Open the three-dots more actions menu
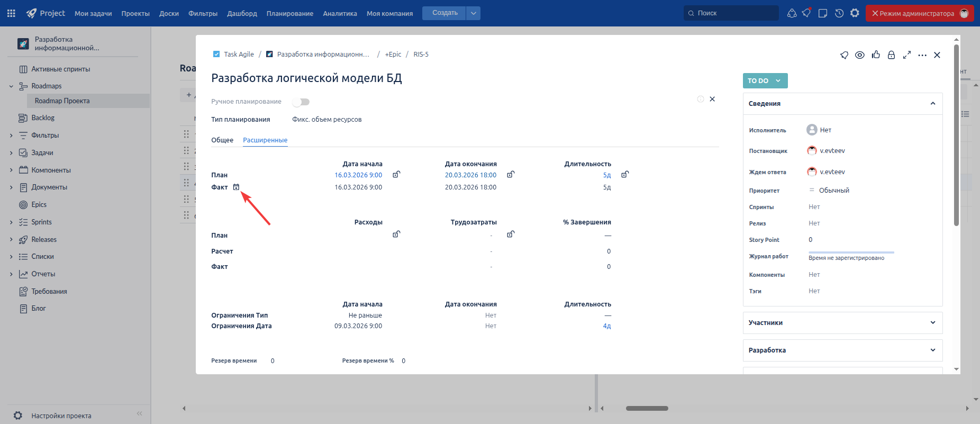The image size is (980, 424). tap(922, 55)
